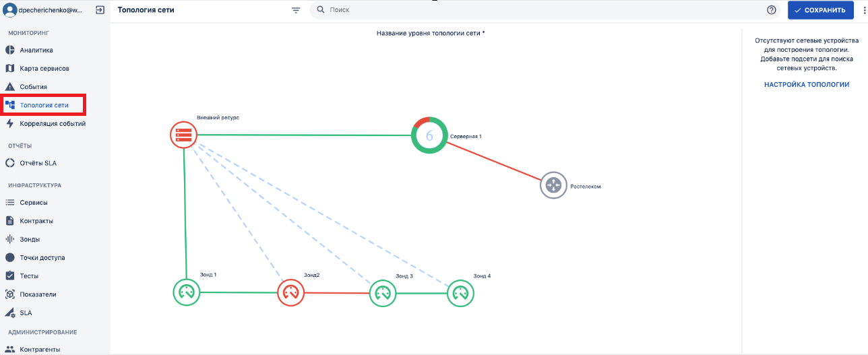The height and width of the screenshot is (355, 868).
Task: Click the События warning triangle icon
Action: tap(10, 86)
